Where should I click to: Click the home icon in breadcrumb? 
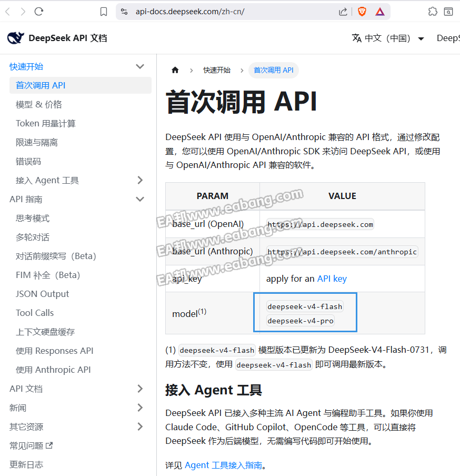tap(175, 70)
